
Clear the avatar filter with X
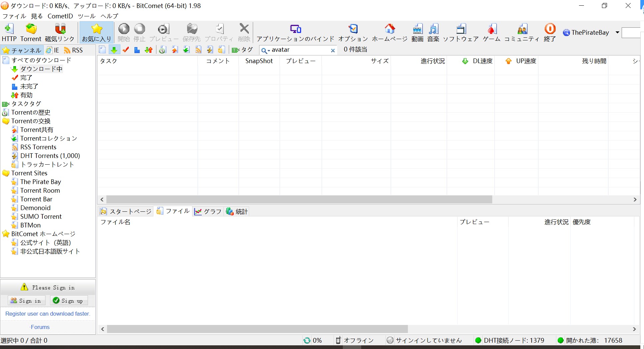click(333, 50)
